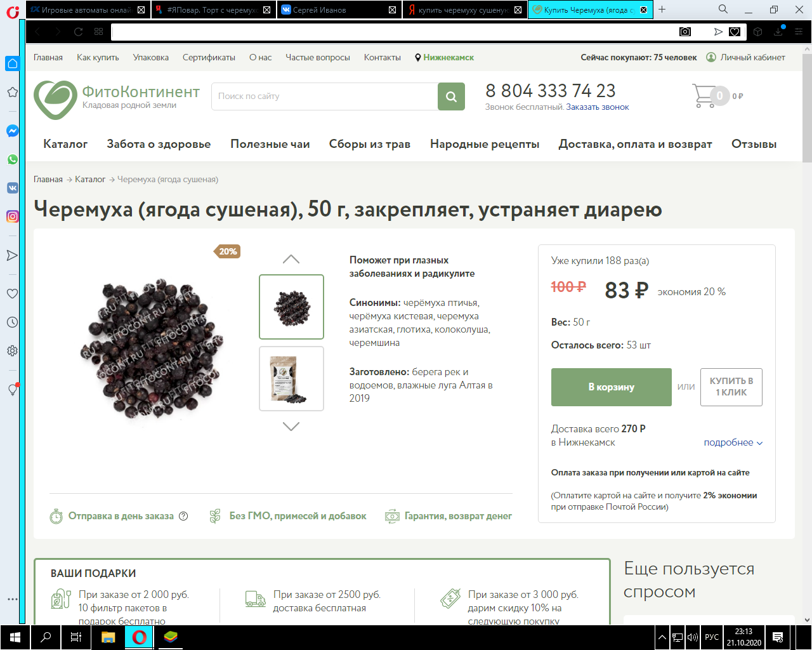Click in the 'Поиск по сайту' field
This screenshot has height=650, width=812.
click(324, 96)
